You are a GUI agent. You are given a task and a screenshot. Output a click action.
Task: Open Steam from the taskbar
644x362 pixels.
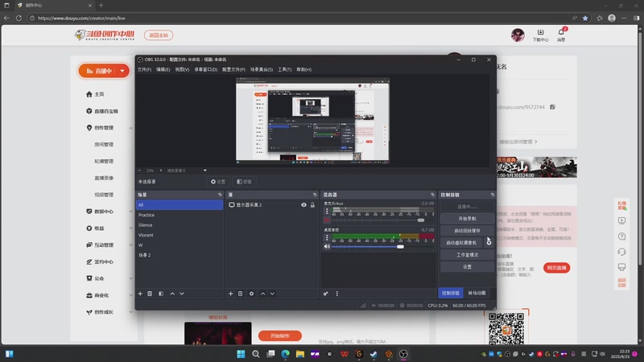point(374,354)
